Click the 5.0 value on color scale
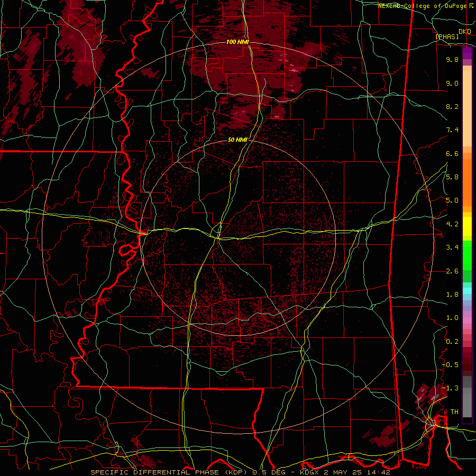The height and width of the screenshot is (476, 476). click(x=452, y=200)
